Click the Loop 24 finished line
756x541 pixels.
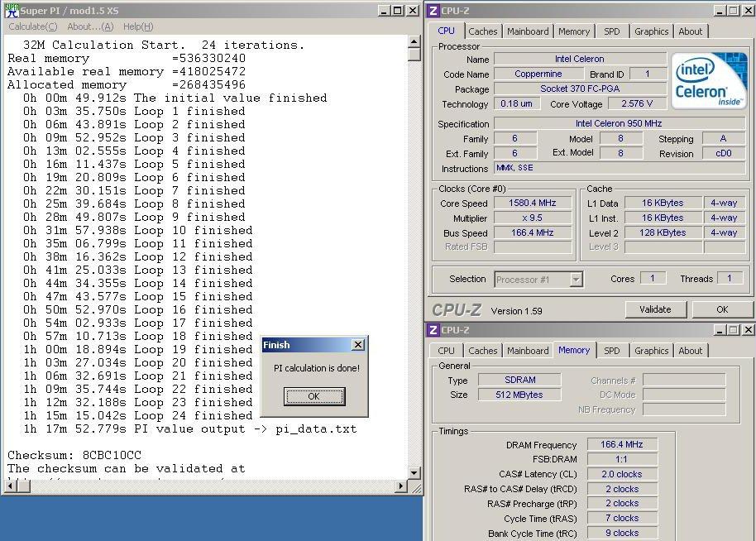point(138,415)
